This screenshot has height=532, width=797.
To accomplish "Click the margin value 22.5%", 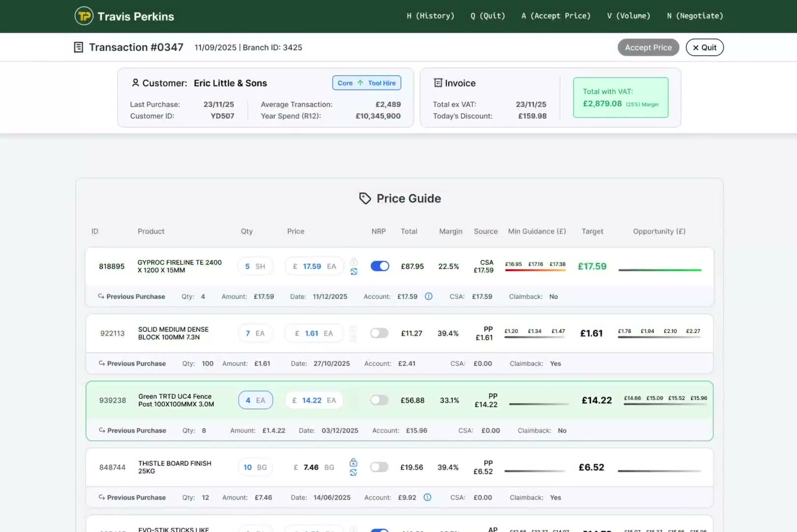I will [x=449, y=266].
